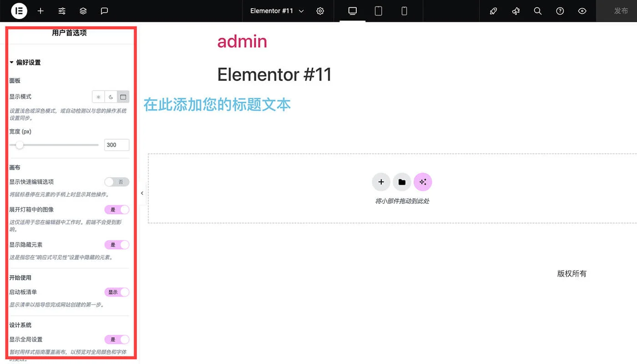The image size is (637, 364).
Task: Open the Notes comment bubble icon
Action: tap(104, 11)
